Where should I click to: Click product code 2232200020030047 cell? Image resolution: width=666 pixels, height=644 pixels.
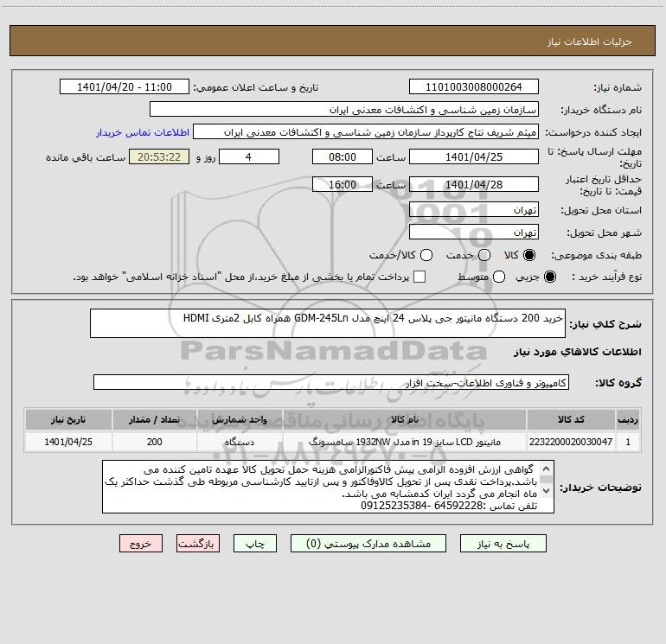pyautogui.click(x=571, y=442)
